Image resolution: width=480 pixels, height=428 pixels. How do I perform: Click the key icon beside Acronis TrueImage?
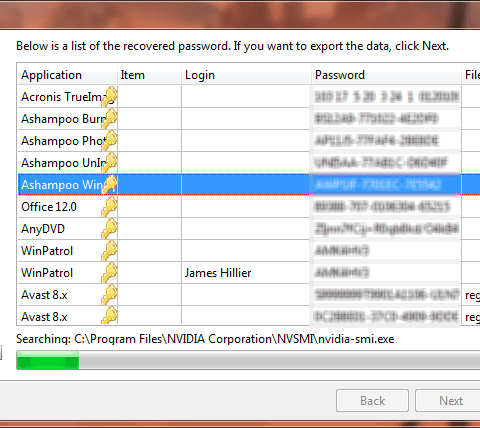pyautogui.click(x=109, y=96)
